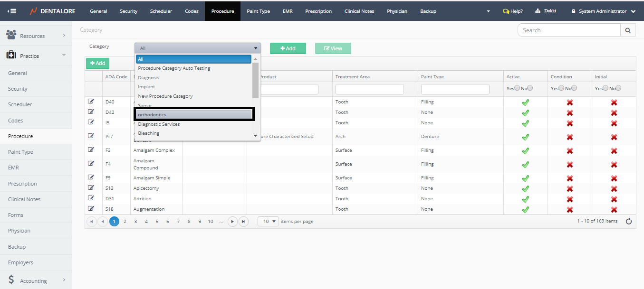
Task: Expand the System Administrator user menu
Action: [604, 11]
